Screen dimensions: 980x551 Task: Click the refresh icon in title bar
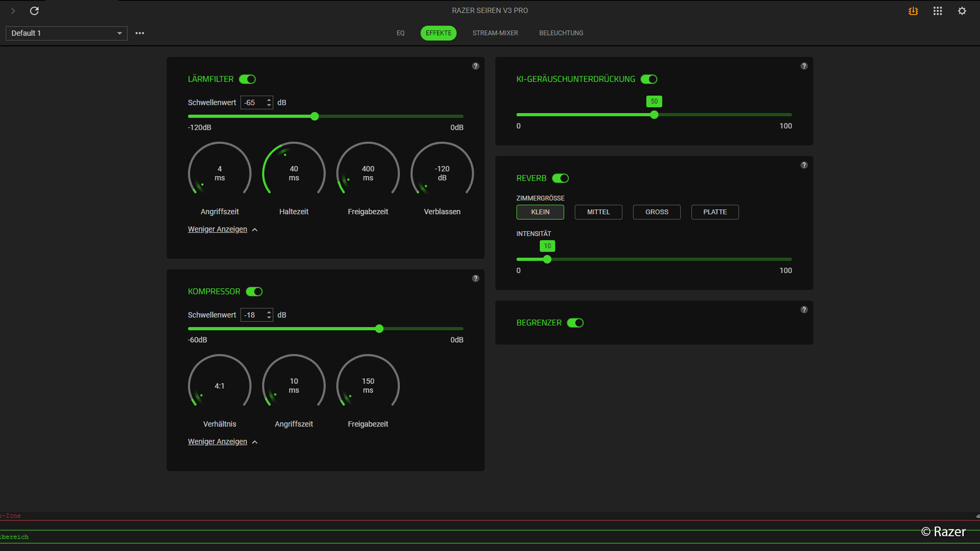[x=34, y=11]
